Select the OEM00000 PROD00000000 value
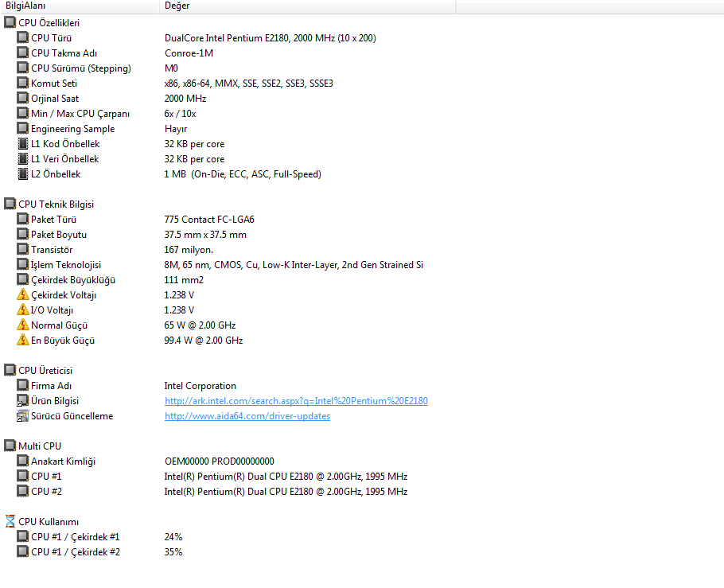724x588 pixels. pos(220,461)
